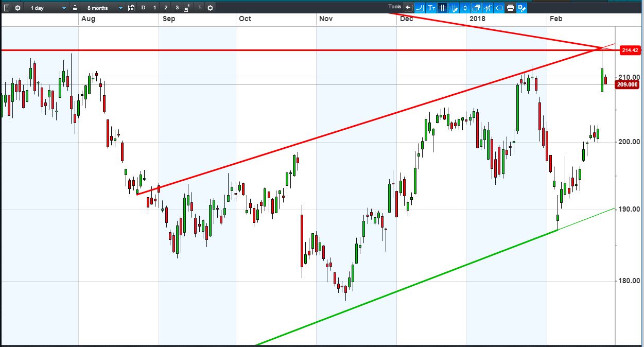Click the 214.42 red price marker
The width and height of the screenshot is (644, 347).
click(630, 50)
